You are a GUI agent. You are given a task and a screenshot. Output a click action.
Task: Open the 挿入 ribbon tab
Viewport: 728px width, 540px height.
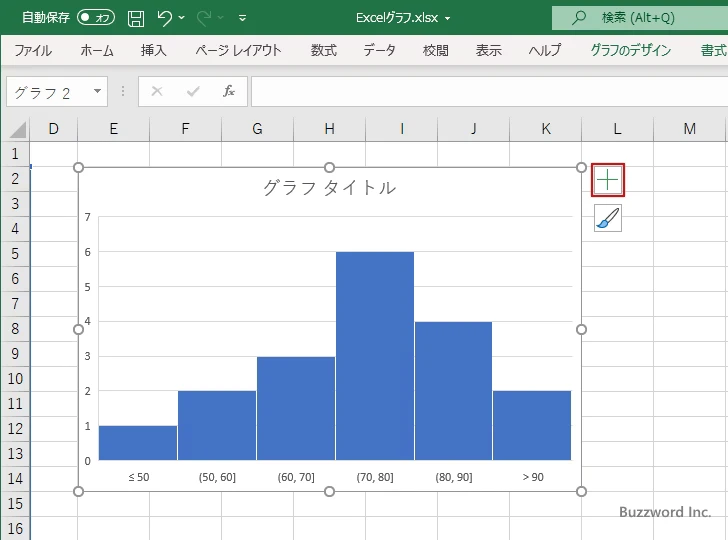click(x=154, y=50)
